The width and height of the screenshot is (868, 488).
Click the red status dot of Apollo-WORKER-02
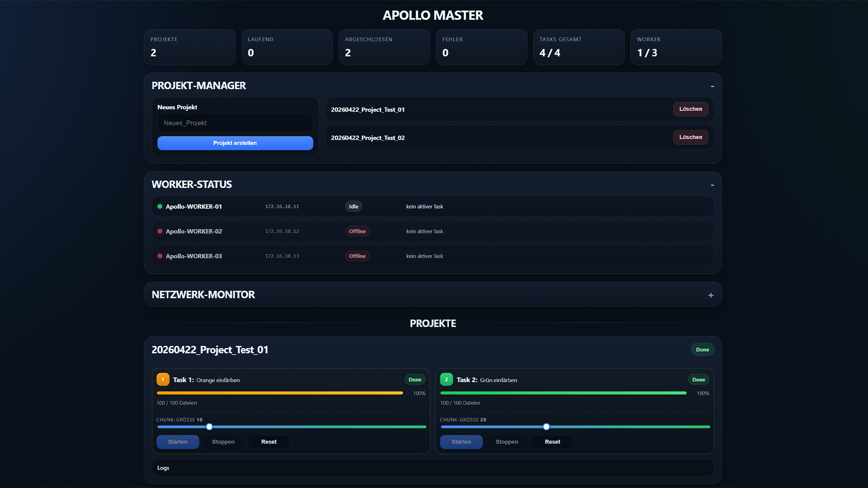pyautogui.click(x=160, y=231)
